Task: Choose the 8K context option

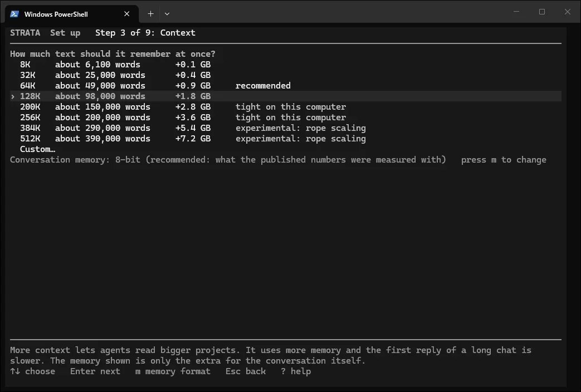Action: tap(286, 65)
